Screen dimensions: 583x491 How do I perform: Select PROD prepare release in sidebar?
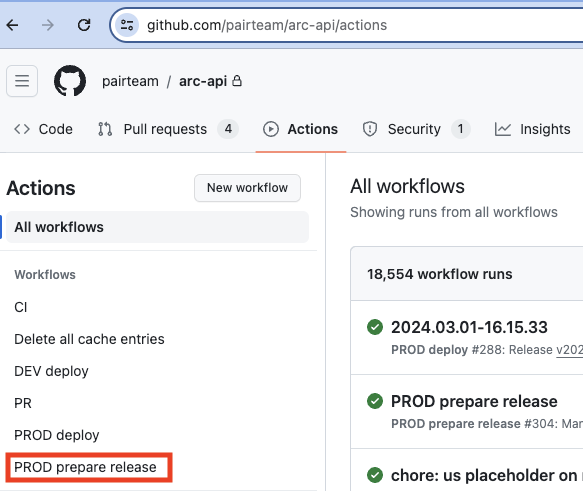85,467
